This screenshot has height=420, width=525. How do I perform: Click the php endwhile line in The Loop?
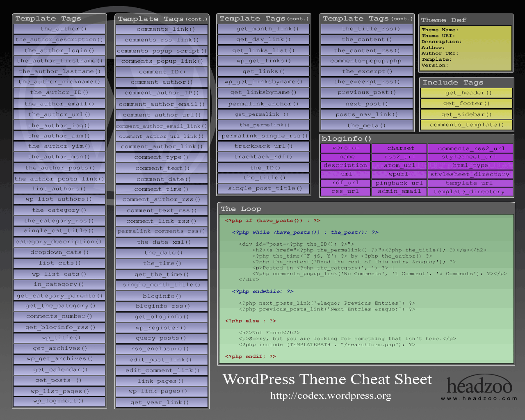(262, 291)
